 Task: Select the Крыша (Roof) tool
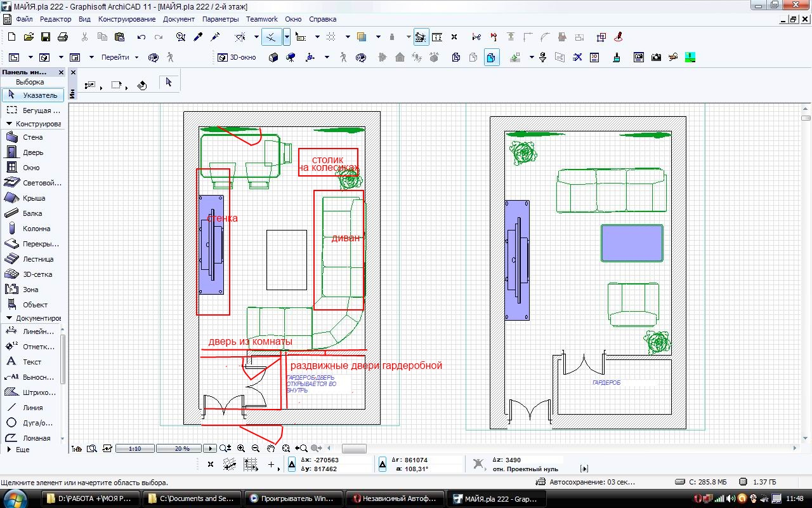click(x=32, y=198)
